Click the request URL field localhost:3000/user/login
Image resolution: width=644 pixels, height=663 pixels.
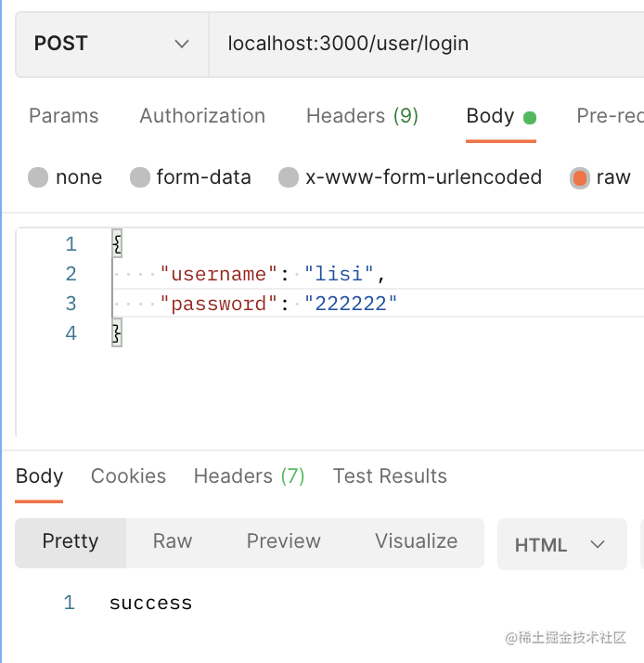pyautogui.click(x=348, y=44)
